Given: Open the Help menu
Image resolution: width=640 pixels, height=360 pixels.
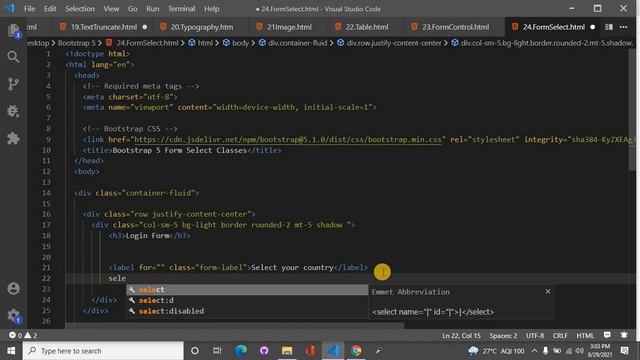Looking at the screenshot, I should pos(211,9).
